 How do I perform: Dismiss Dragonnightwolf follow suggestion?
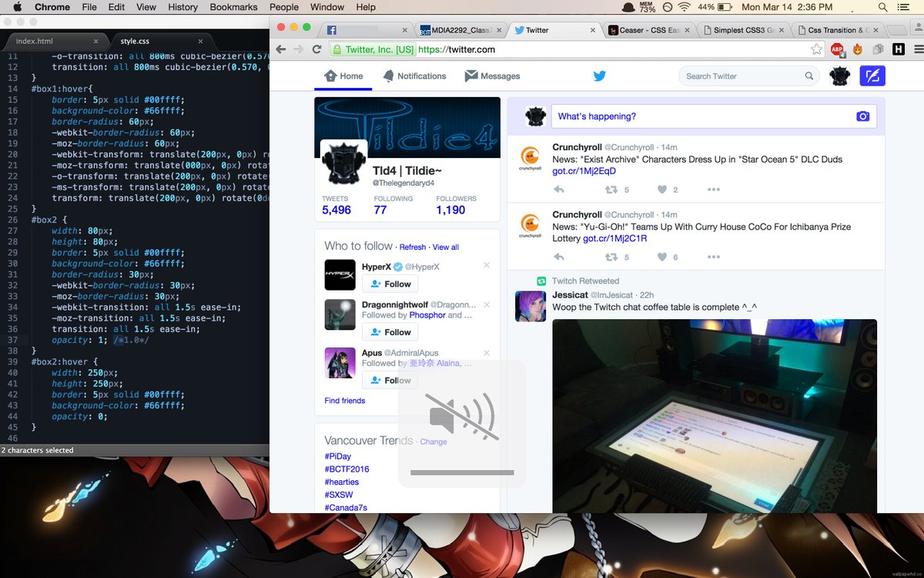click(487, 304)
